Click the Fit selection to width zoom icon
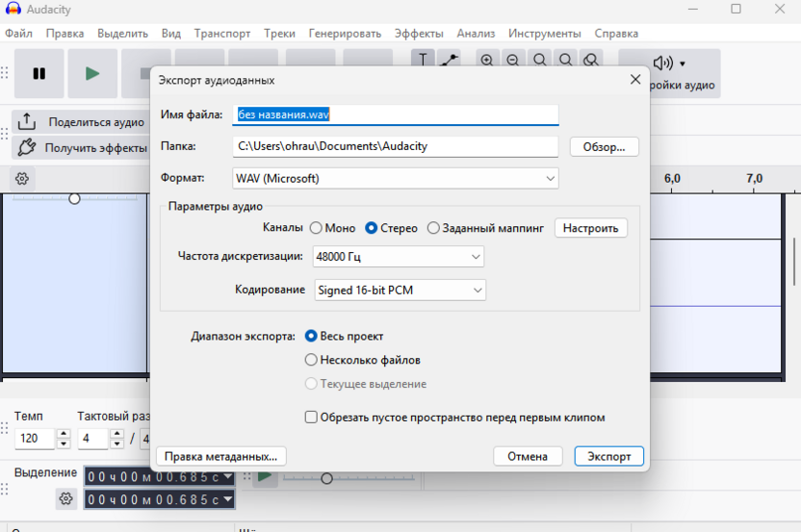The height and width of the screenshot is (532, 801). (539, 60)
